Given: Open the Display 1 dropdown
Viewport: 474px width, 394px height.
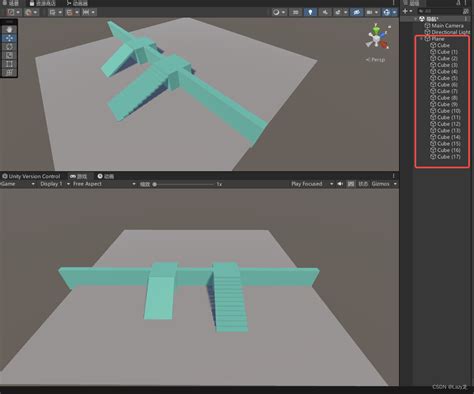Looking at the screenshot, I should pos(55,184).
